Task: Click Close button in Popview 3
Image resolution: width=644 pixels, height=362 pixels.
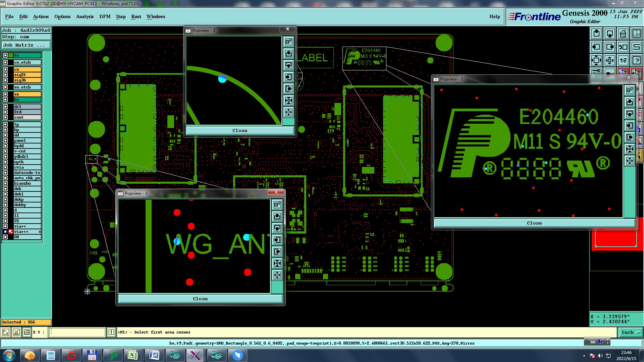Action: 200,299
